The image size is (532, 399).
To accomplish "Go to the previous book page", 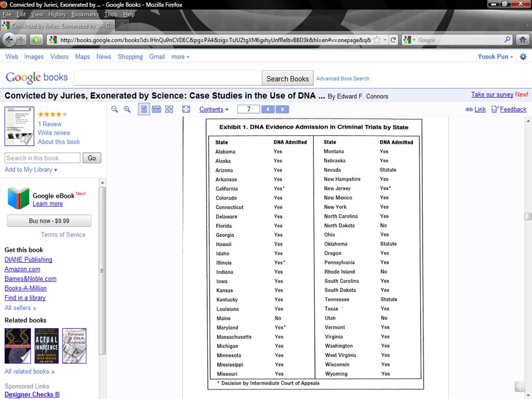I will pyautogui.click(x=268, y=109).
